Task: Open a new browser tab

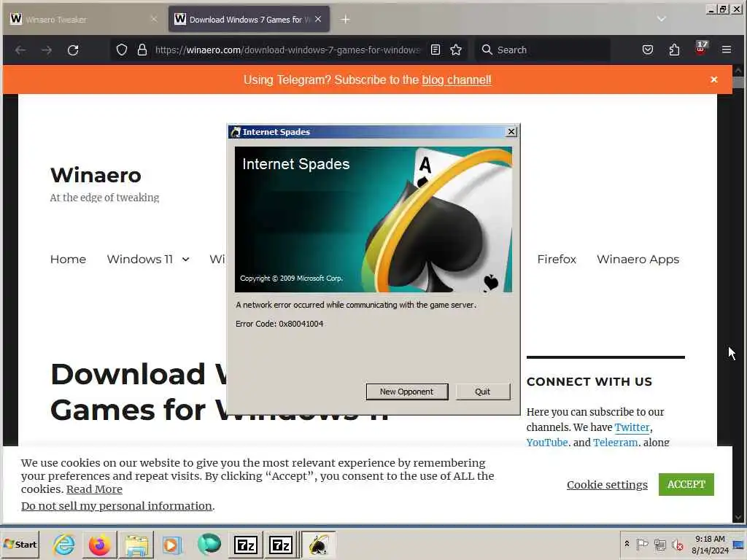Action: click(345, 20)
